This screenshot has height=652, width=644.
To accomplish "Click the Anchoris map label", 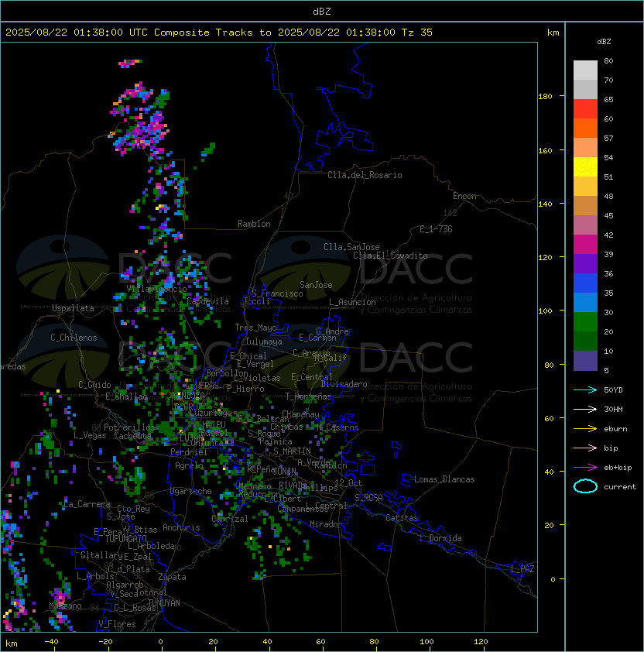I will (181, 527).
